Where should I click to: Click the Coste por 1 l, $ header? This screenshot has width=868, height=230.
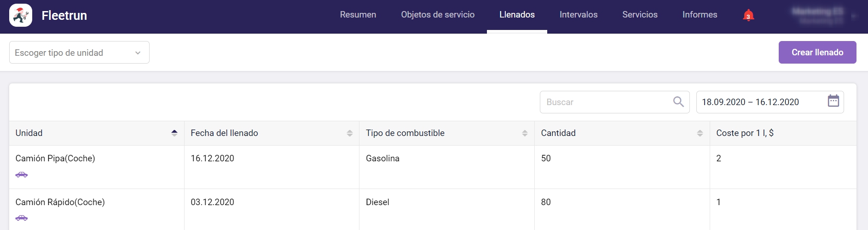coord(745,133)
